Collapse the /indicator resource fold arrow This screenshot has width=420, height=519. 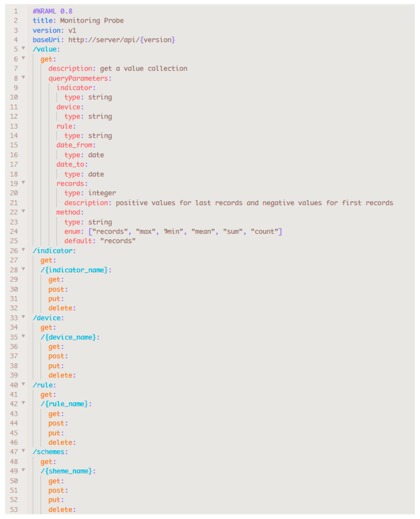tap(23, 249)
